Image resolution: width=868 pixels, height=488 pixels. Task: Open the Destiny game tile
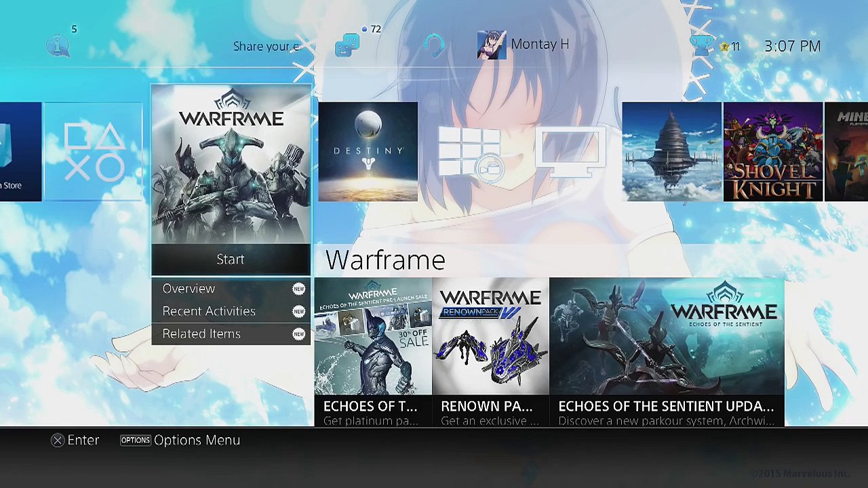click(x=368, y=152)
